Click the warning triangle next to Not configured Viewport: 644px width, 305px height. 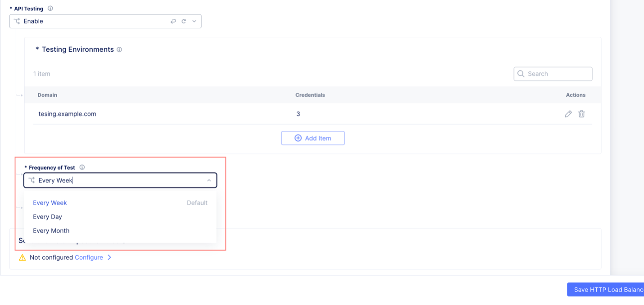[21, 257]
